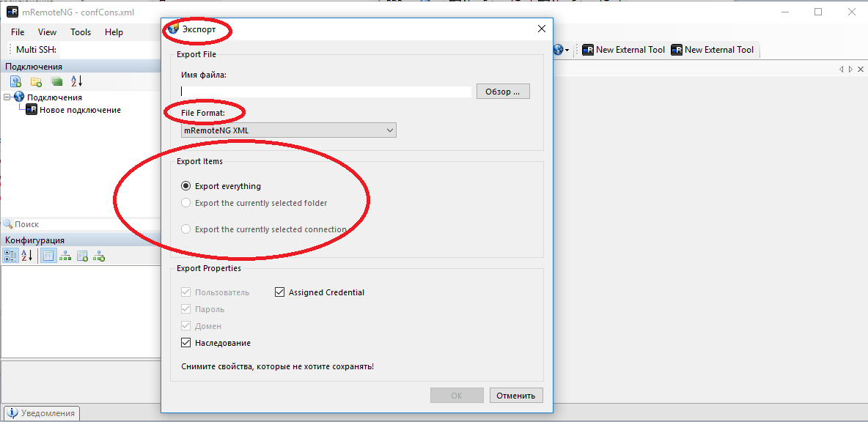
Task: Click the Multi SSH: toolbar label
Action: [36, 49]
